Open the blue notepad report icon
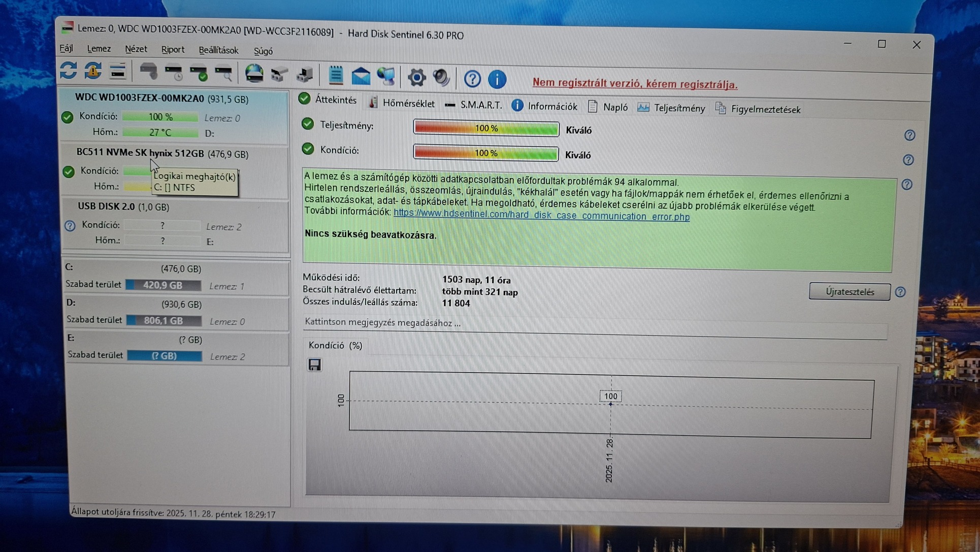The height and width of the screenshot is (552, 980). tap(336, 76)
